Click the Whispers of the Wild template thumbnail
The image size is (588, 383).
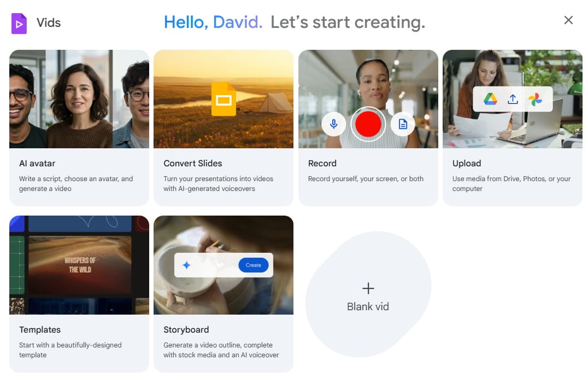pyautogui.click(x=80, y=265)
